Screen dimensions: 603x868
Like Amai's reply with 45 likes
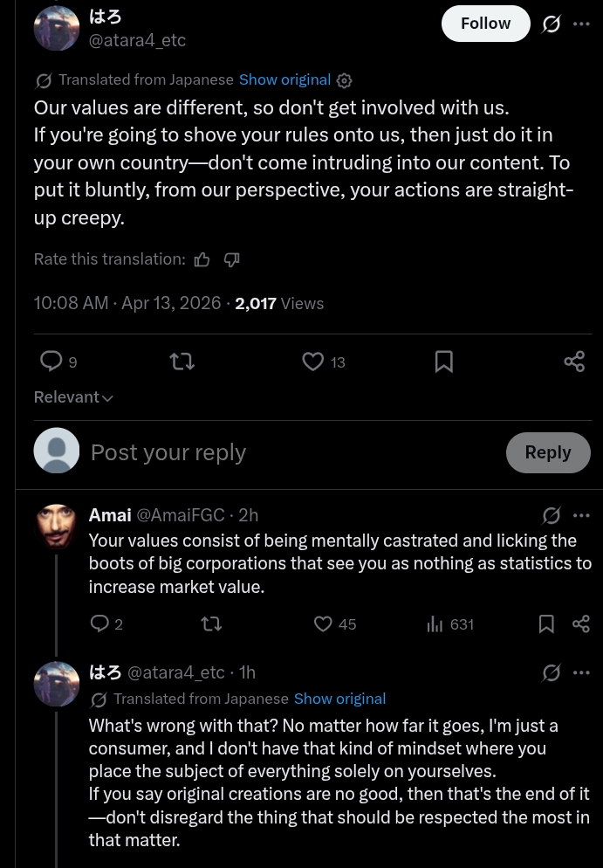pyautogui.click(x=324, y=623)
